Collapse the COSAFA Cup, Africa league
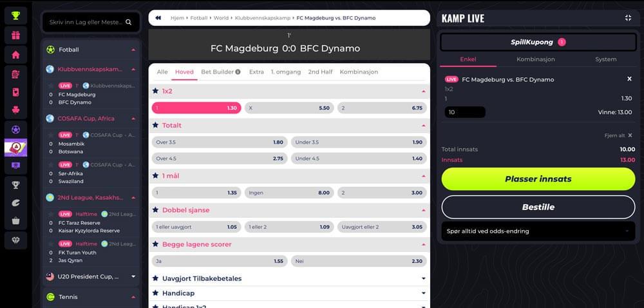Screen dimensions: 644x308 [x=133, y=119]
